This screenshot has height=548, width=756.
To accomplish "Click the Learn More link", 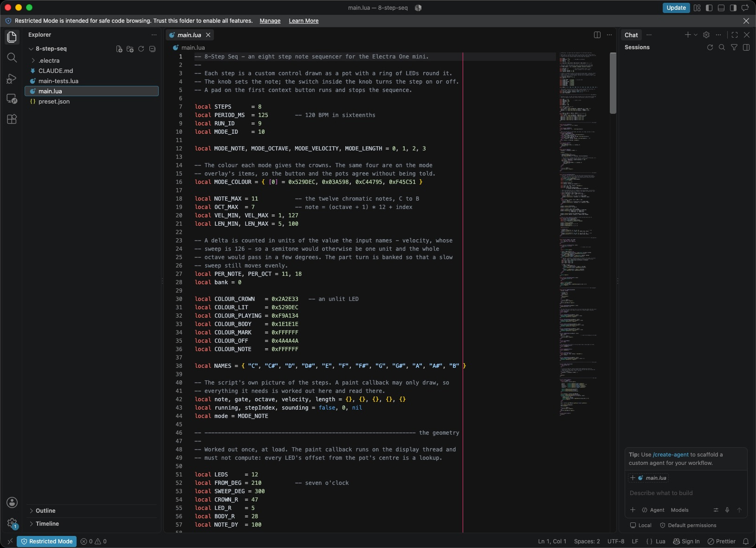I will (304, 21).
